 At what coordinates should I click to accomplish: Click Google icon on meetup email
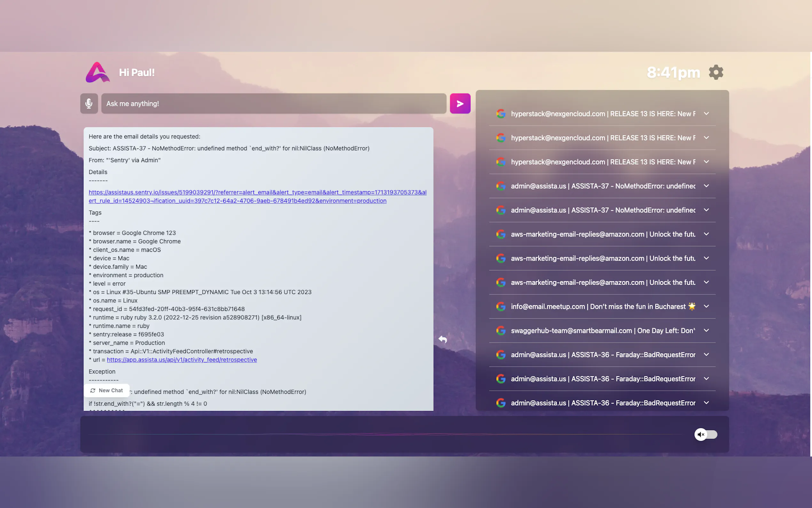(501, 306)
